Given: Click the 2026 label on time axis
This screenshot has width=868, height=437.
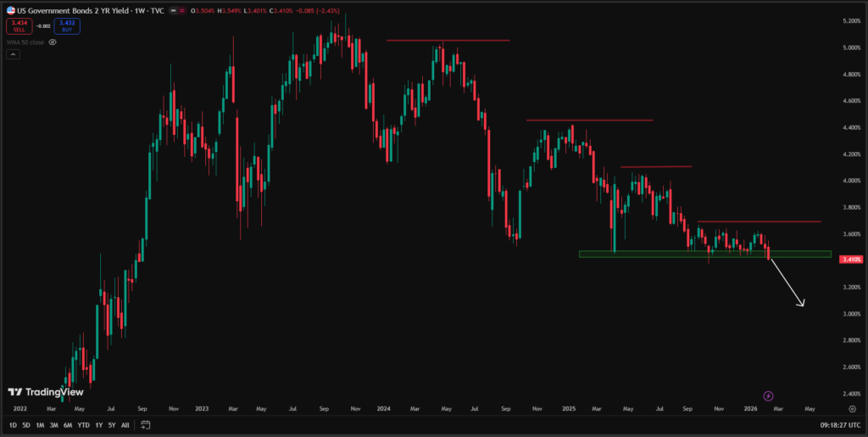Looking at the screenshot, I should [751, 409].
